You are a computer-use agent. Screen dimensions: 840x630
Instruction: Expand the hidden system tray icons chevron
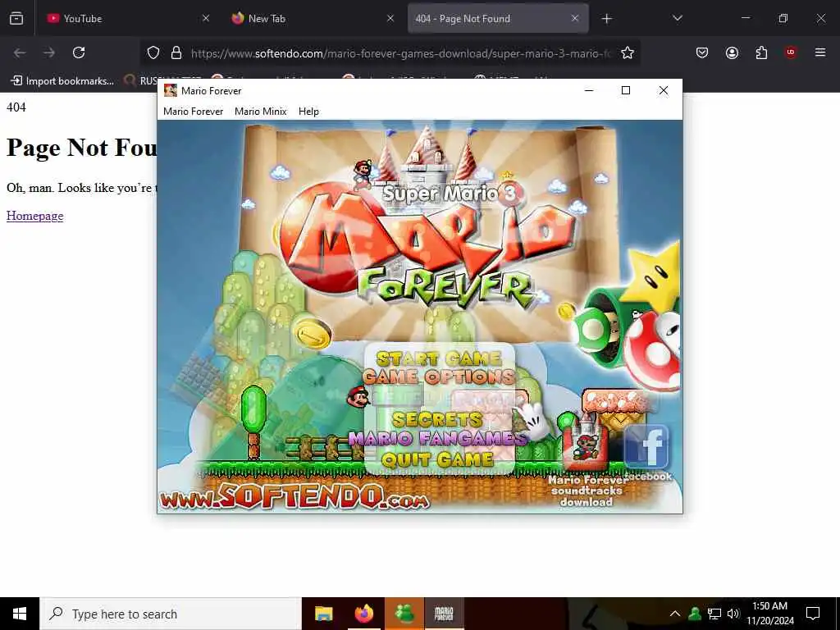675,614
